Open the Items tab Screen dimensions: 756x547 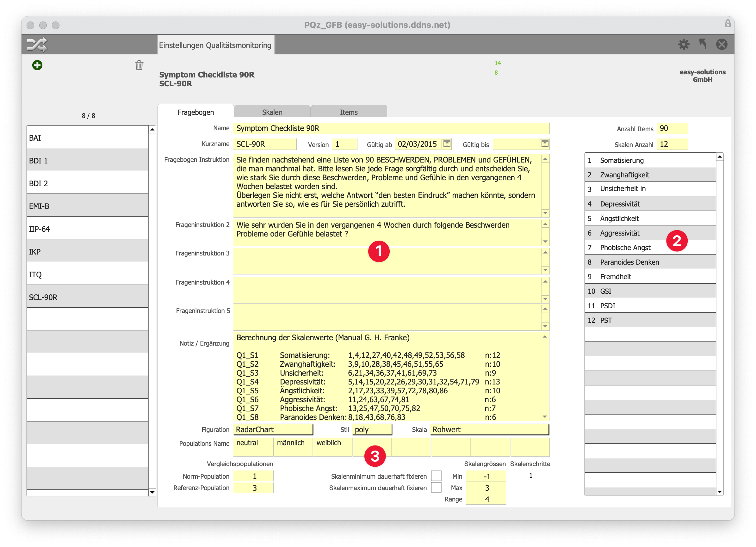(349, 112)
